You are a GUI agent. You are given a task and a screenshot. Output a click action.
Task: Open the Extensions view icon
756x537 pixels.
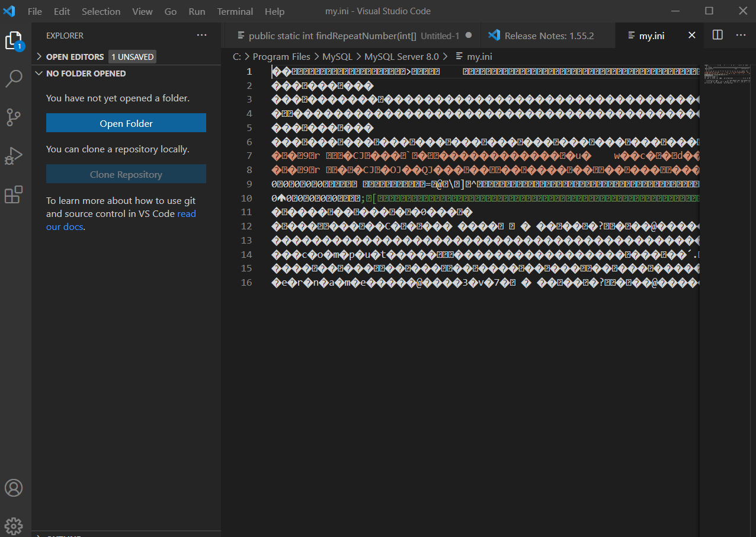coord(14,194)
